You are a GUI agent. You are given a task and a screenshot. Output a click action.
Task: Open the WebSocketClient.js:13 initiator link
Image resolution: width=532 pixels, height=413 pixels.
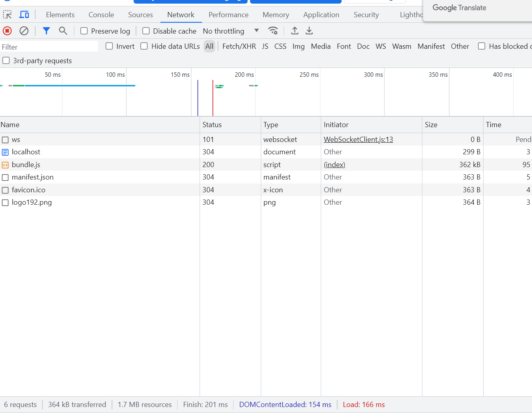[358, 140]
